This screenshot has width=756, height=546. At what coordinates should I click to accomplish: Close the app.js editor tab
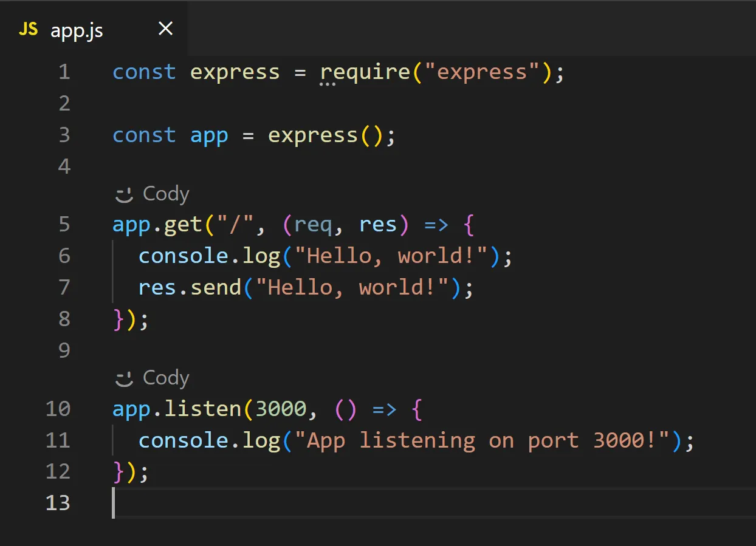(165, 28)
